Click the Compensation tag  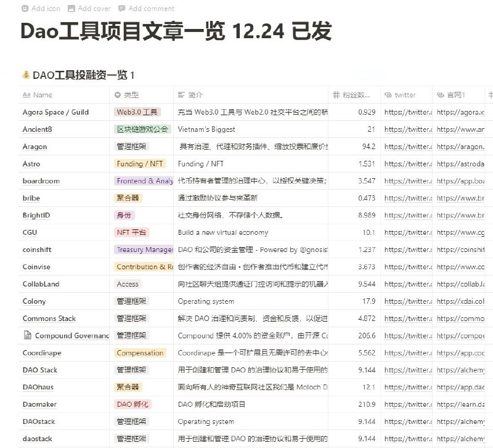tap(140, 353)
